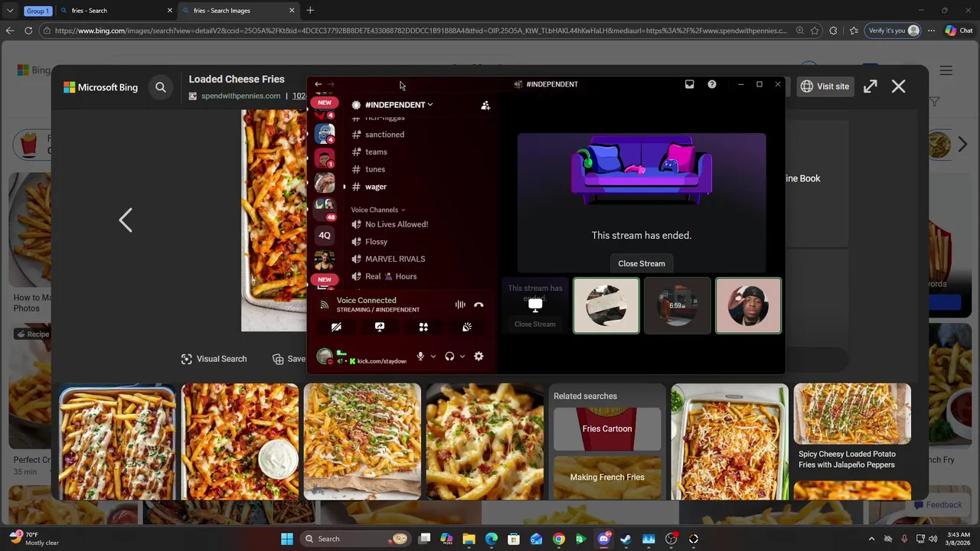Open Windows Start button
Image resolution: width=980 pixels, height=551 pixels.
pos(287,539)
